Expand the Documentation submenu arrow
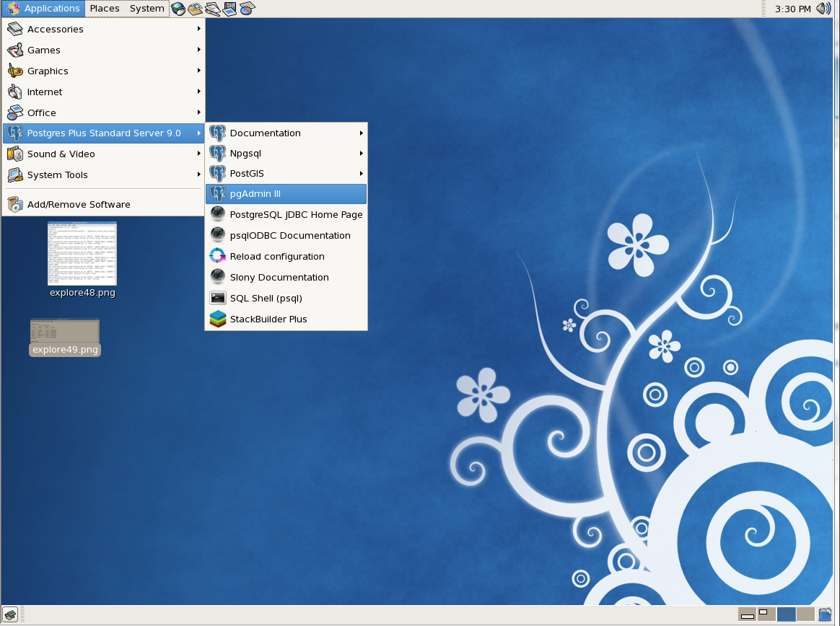This screenshot has height=626, width=840. pos(361,133)
